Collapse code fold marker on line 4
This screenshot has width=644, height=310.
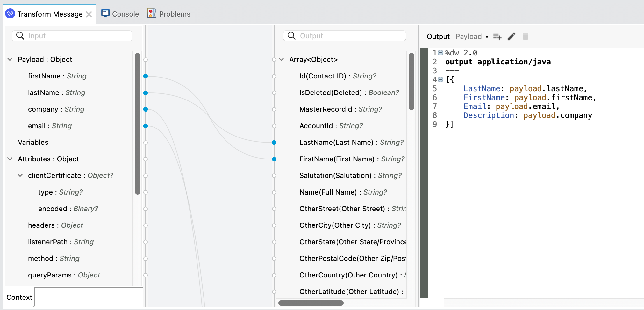[x=440, y=79]
